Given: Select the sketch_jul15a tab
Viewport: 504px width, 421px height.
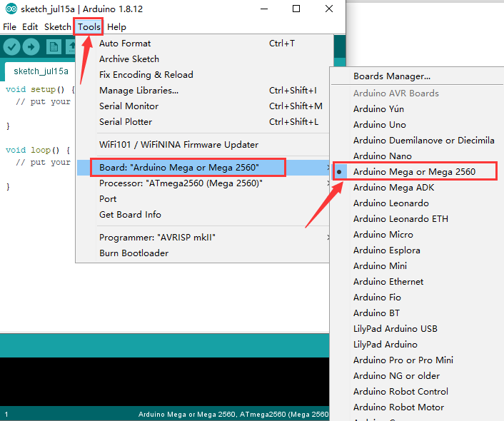Looking at the screenshot, I should (41, 71).
